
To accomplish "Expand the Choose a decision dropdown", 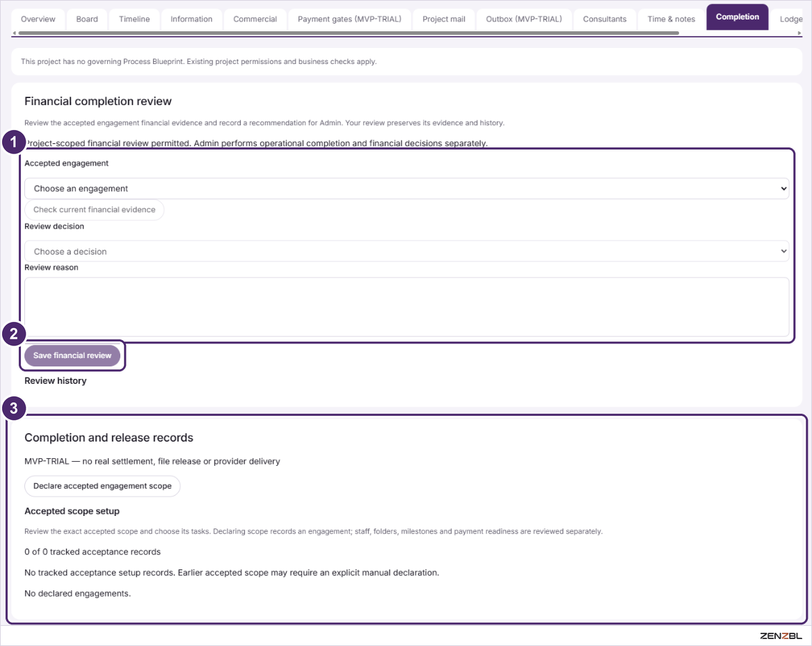I will pyautogui.click(x=406, y=251).
